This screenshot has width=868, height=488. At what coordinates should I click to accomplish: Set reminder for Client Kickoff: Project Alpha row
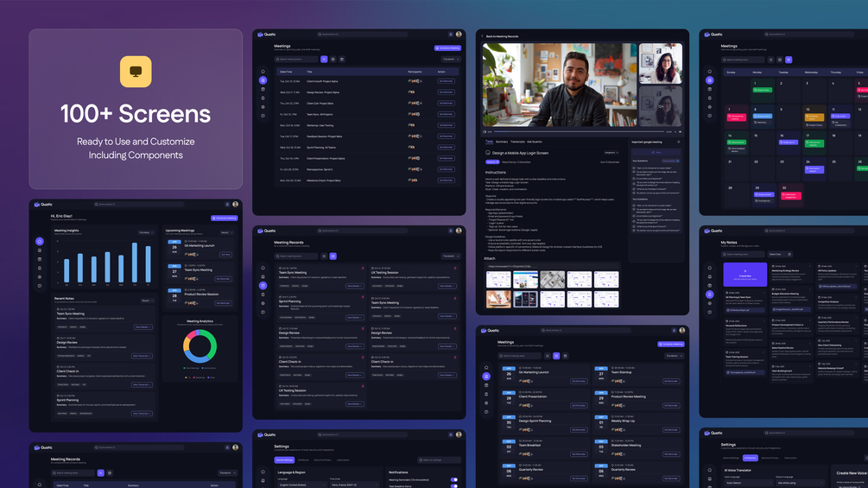pos(446,81)
